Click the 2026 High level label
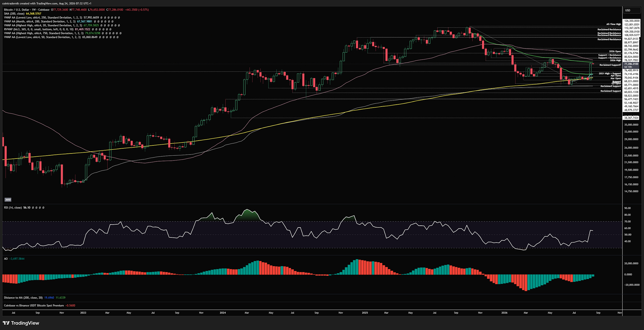 pos(616,60)
